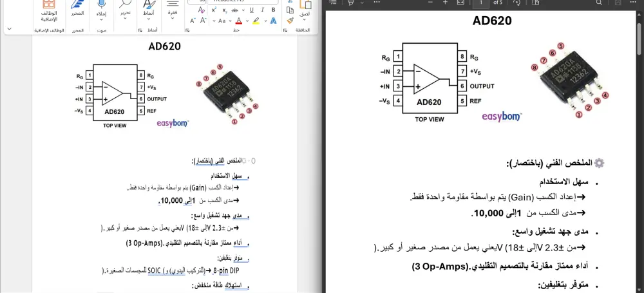Viewport: 644px width, 293px height.
Task: Select the AD620 pinout diagram in Word document
Action: click(122, 96)
